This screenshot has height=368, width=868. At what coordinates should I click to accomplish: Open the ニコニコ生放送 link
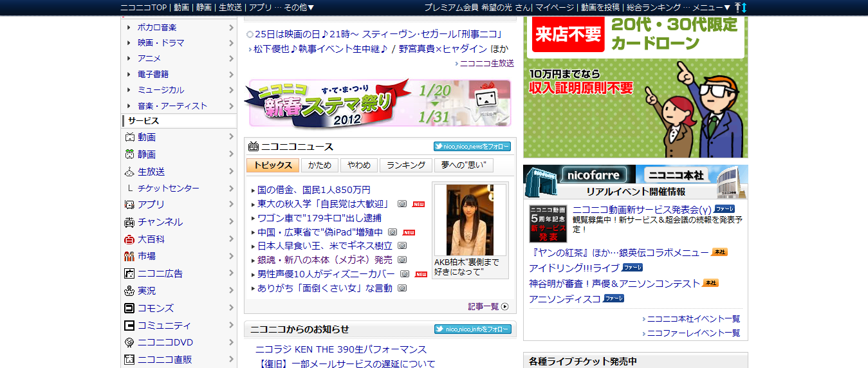tap(487, 63)
